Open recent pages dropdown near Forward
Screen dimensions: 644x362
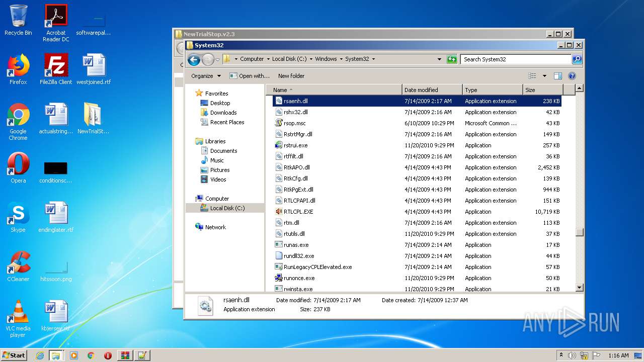[217, 59]
